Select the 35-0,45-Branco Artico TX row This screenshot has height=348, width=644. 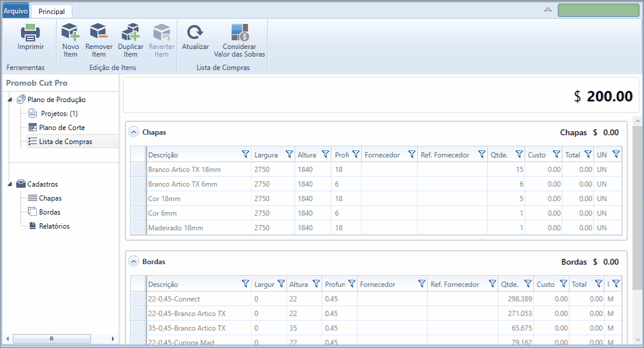(376, 328)
